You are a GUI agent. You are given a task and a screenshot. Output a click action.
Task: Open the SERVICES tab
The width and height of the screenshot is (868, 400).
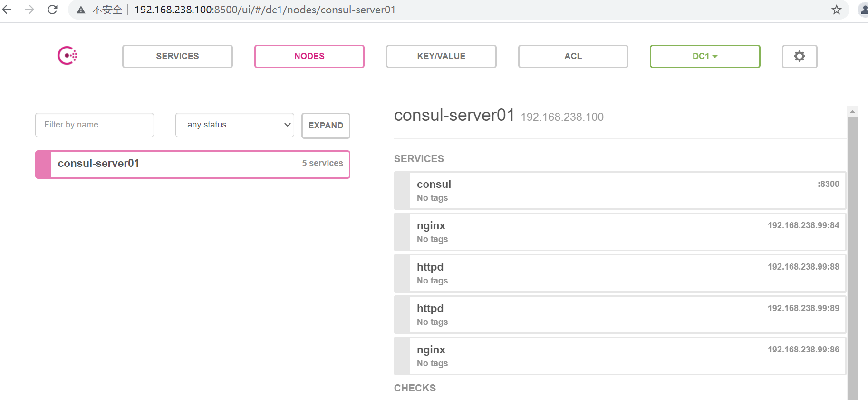coord(177,56)
